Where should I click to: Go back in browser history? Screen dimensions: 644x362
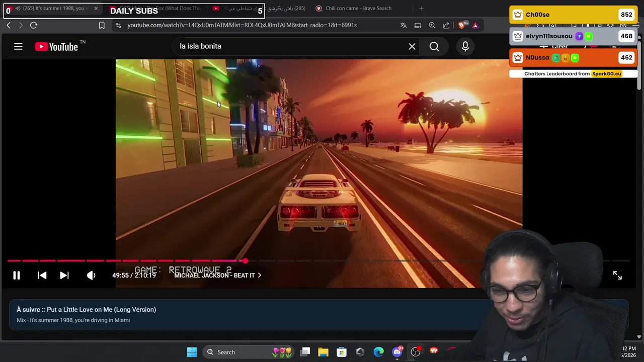9,25
